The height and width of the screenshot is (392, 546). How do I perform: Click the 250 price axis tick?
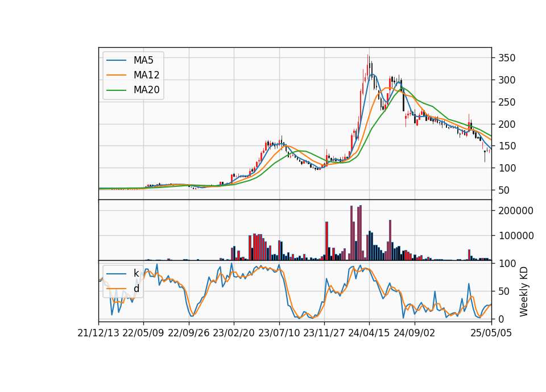(x=507, y=102)
